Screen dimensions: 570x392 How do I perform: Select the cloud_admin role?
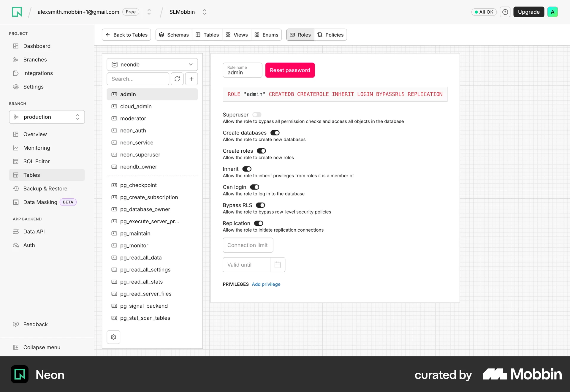click(x=152, y=106)
